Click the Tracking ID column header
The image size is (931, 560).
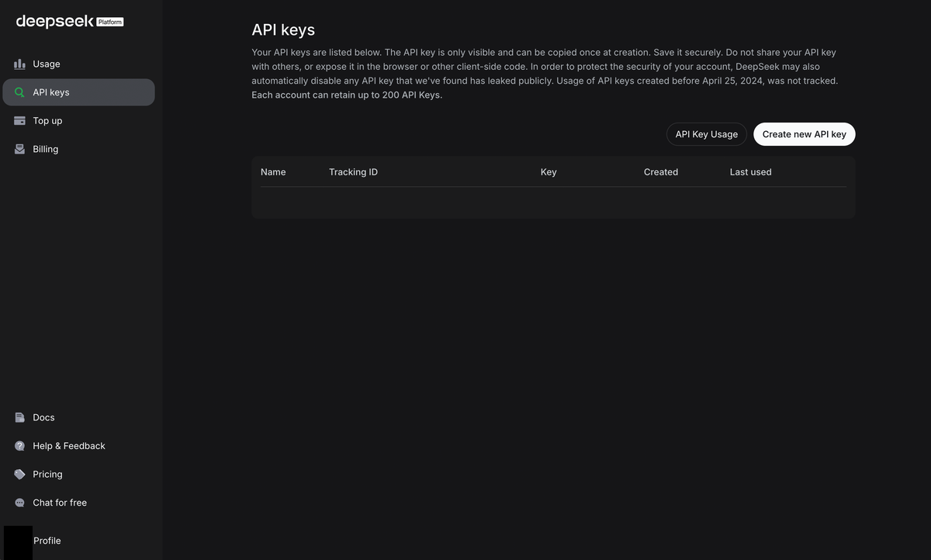pyautogui.click(x=353, y=172)
